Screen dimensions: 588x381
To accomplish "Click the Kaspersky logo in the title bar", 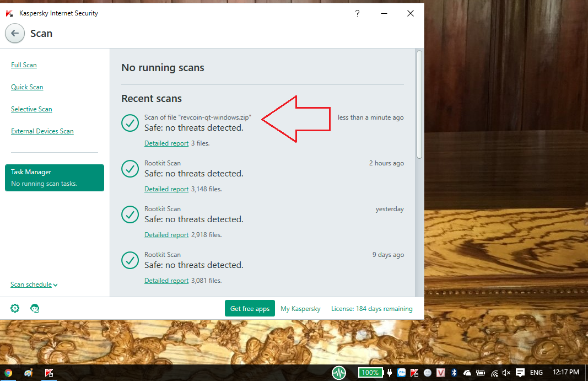I will click(x=9, y=14).
